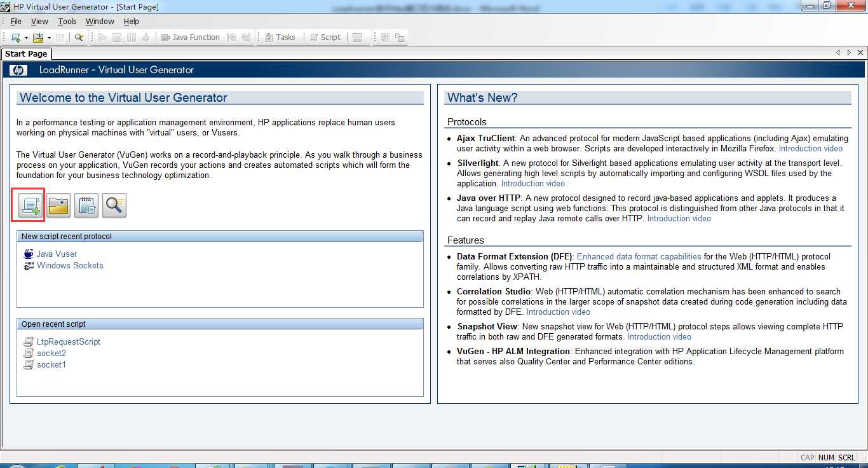Click the What's New? heading
The image size is (868, 468).
tap(482, 97)
